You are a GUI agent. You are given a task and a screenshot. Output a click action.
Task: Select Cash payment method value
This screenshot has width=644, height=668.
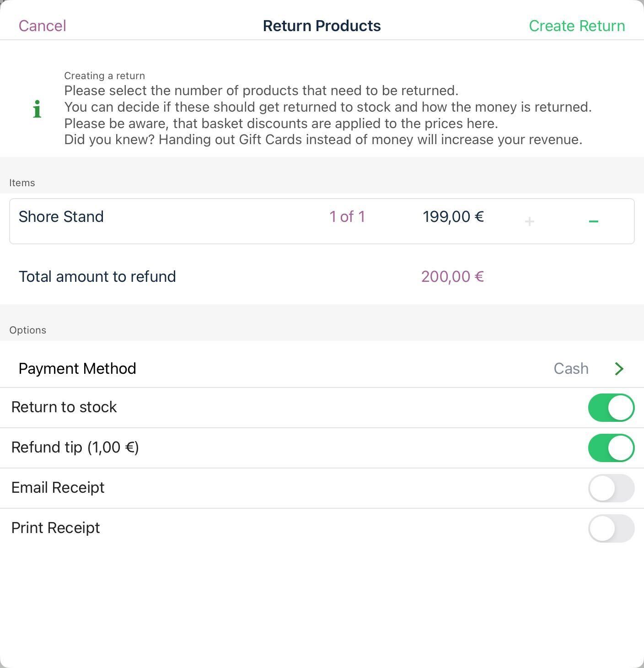click(571, 369)
